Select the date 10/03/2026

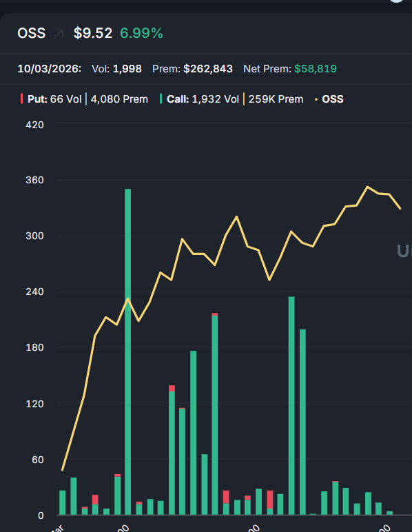pyautogui.click(x=50, y=69)
